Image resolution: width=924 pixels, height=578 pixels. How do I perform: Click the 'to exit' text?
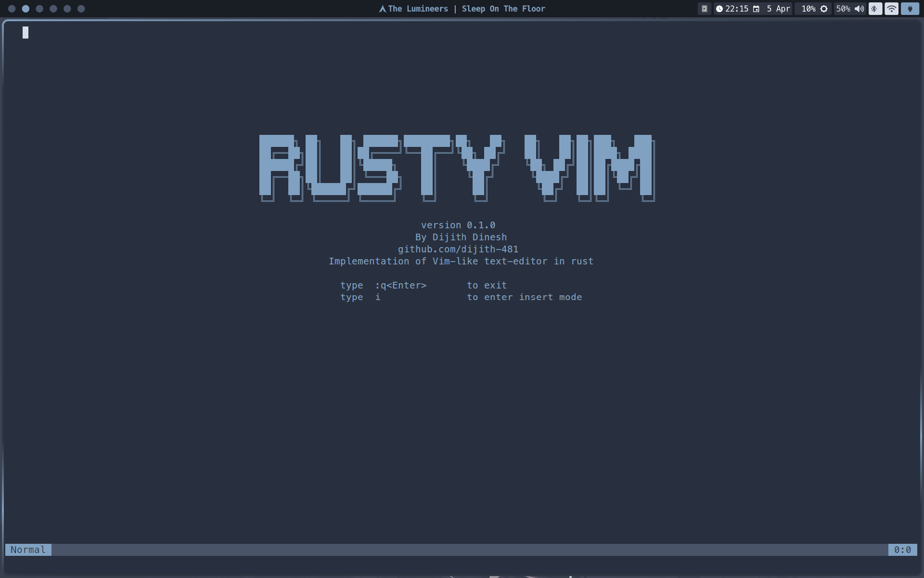[487, 285]
